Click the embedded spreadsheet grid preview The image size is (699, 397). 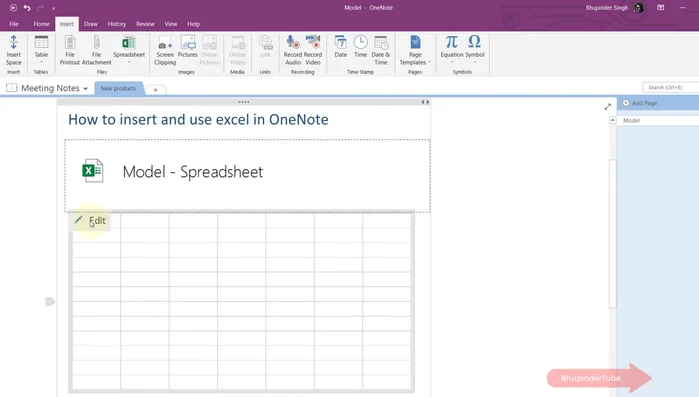coord(241,302)
